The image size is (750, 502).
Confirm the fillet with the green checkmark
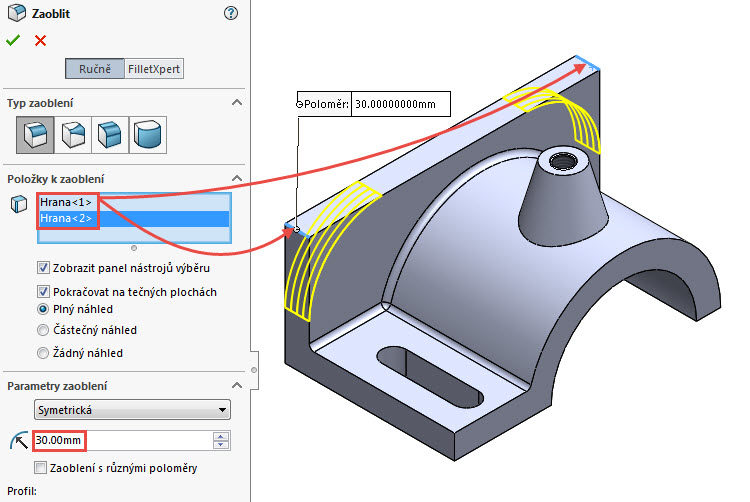(13, 41)
